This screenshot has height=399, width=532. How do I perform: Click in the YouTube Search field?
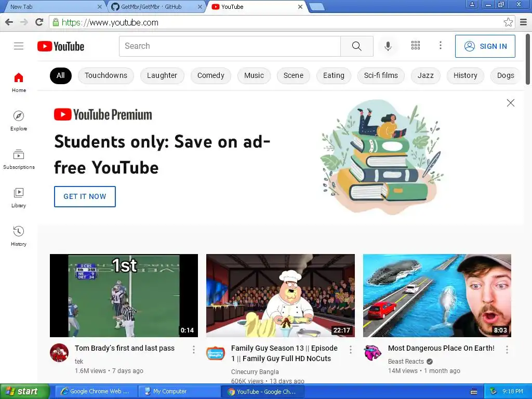(x=230, y=46)
